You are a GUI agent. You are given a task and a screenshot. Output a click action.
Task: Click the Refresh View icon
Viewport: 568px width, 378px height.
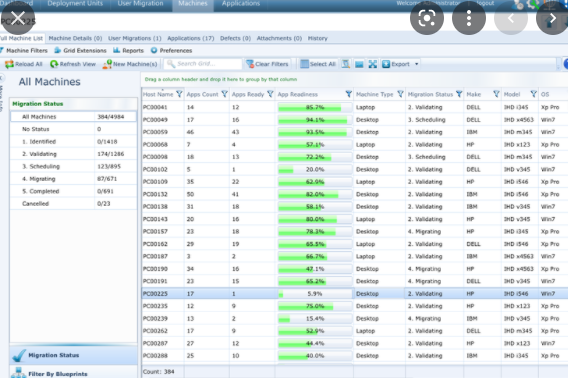point(54,64)
